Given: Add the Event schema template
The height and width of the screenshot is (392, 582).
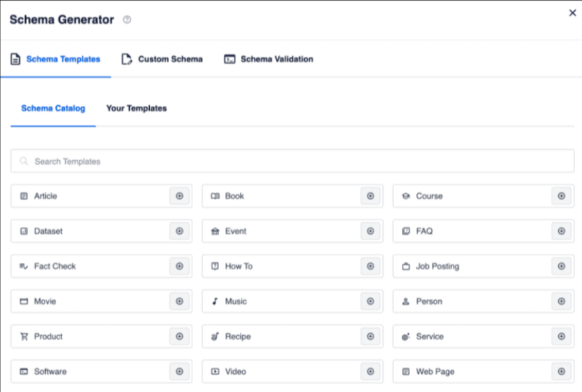Looking at the screenshot, I should (x=370, y=231).
